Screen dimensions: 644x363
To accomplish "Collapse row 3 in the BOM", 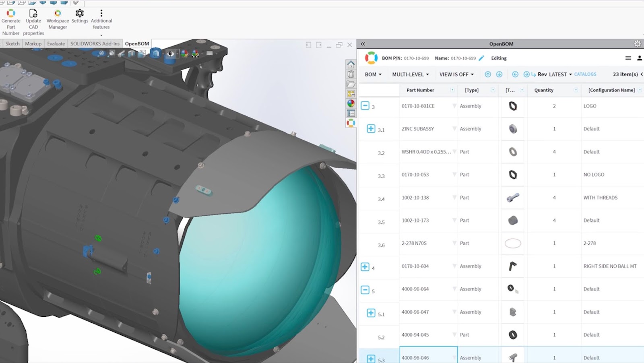I will click(365, 106).
